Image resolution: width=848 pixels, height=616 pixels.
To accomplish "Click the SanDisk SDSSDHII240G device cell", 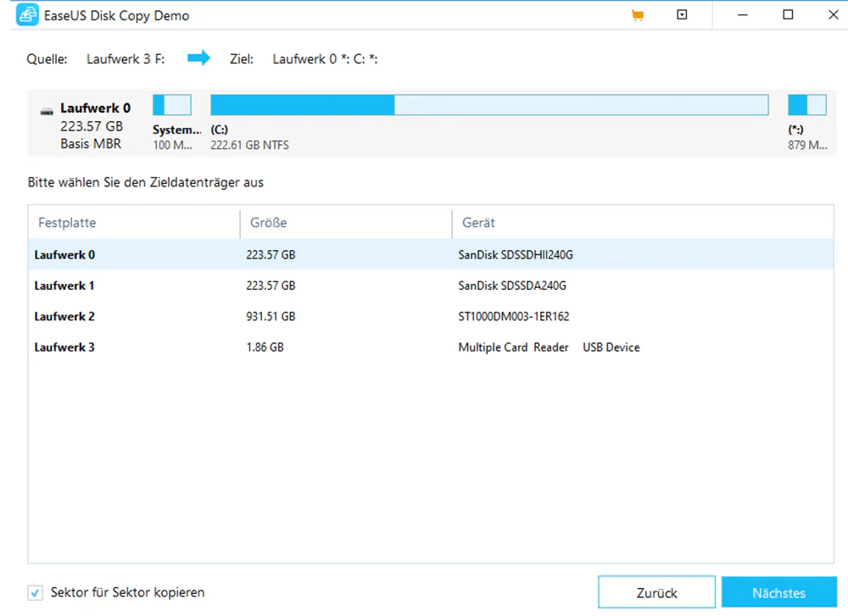I will click(x=516, y=254).
